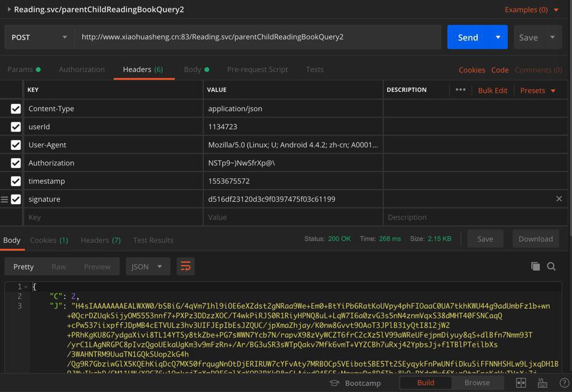572x392 pixels.
Task: Click the User-Agent Mozilla/5.0 value cell
Action: click(293, 145)
